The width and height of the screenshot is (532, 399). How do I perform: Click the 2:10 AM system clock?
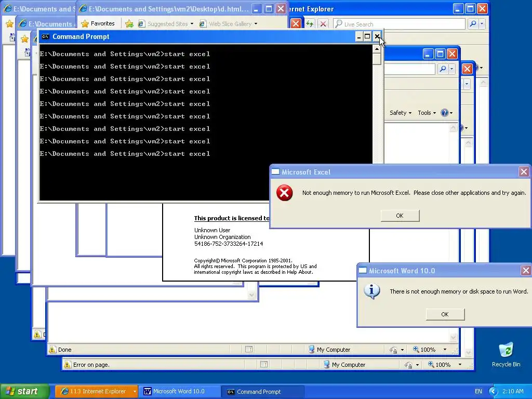coord(513,391)
